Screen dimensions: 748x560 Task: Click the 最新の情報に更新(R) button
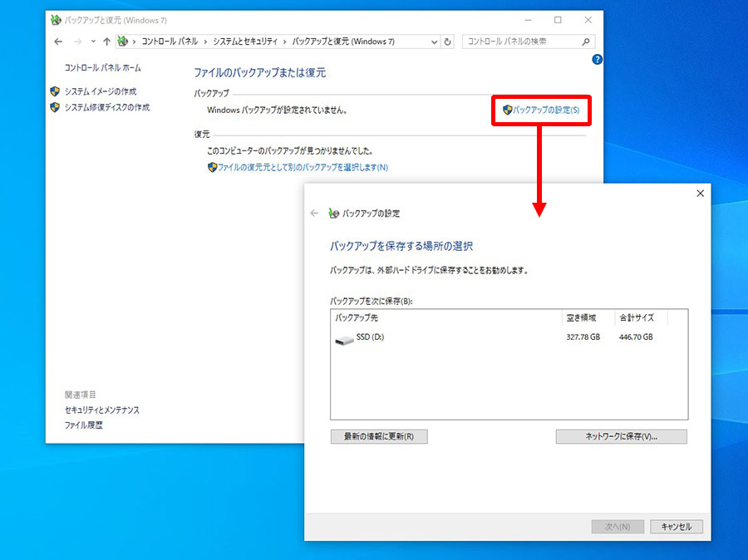click(379, 436)
